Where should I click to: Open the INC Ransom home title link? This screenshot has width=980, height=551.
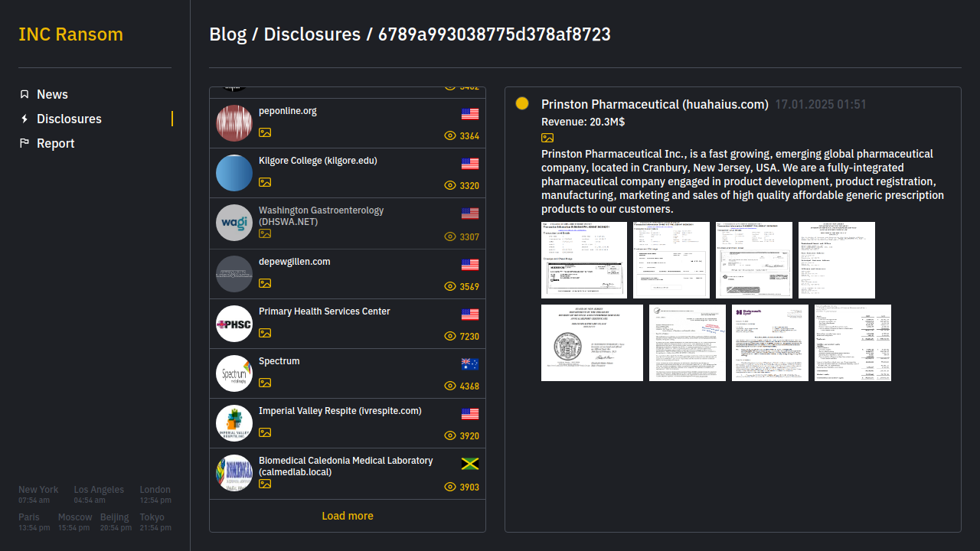point(70,34)
